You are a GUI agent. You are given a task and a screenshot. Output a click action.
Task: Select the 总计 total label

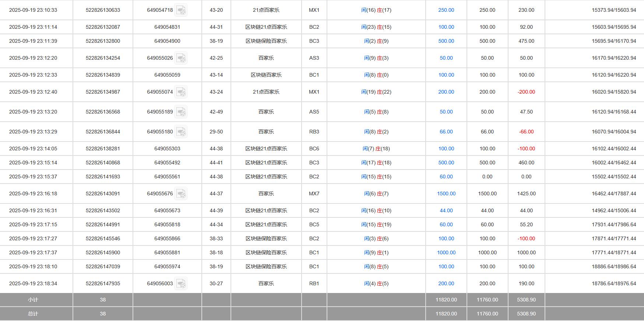(33, 314)
